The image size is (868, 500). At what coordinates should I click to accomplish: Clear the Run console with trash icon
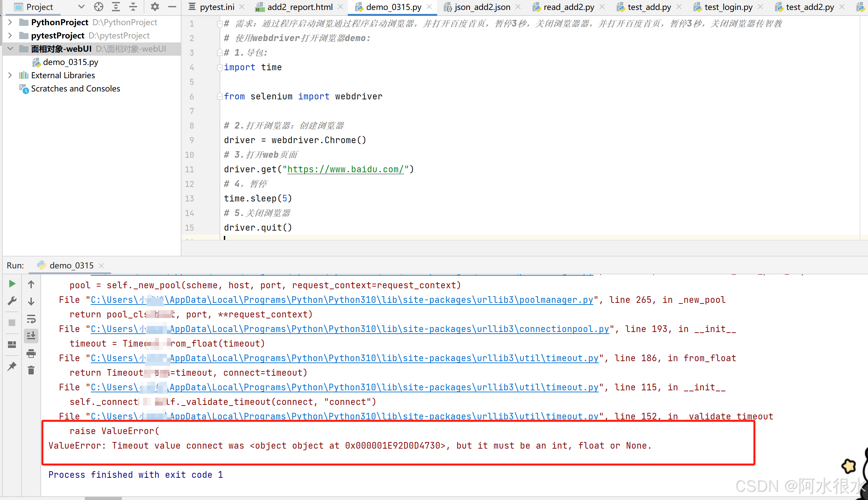[x=31, y=370]
